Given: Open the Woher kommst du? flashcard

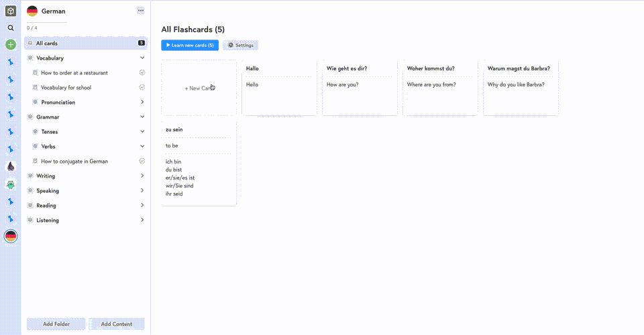Looking at the screenshot, I should (x=440, y=88).
